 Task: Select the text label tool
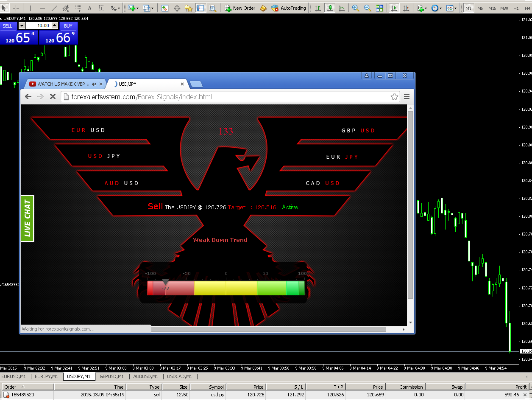click(x=102, y=8)
